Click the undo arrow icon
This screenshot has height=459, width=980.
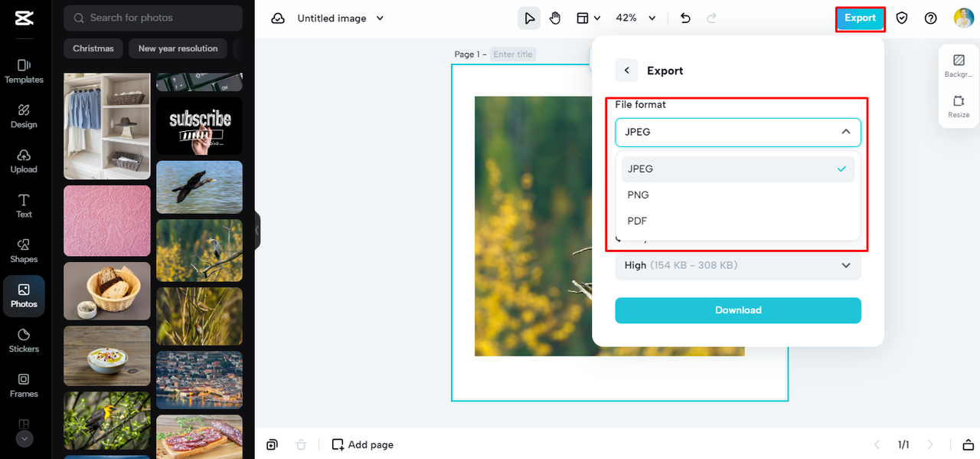[685, 18]
